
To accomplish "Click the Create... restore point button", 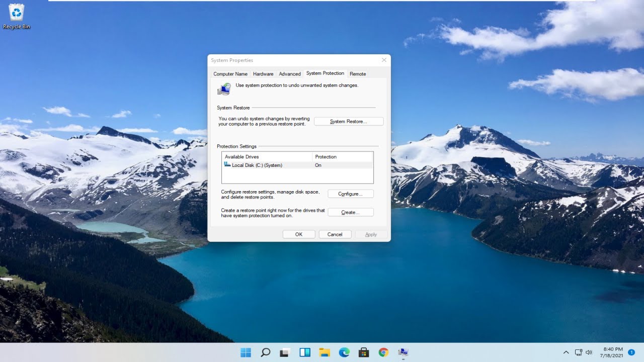I will point(351,212).
